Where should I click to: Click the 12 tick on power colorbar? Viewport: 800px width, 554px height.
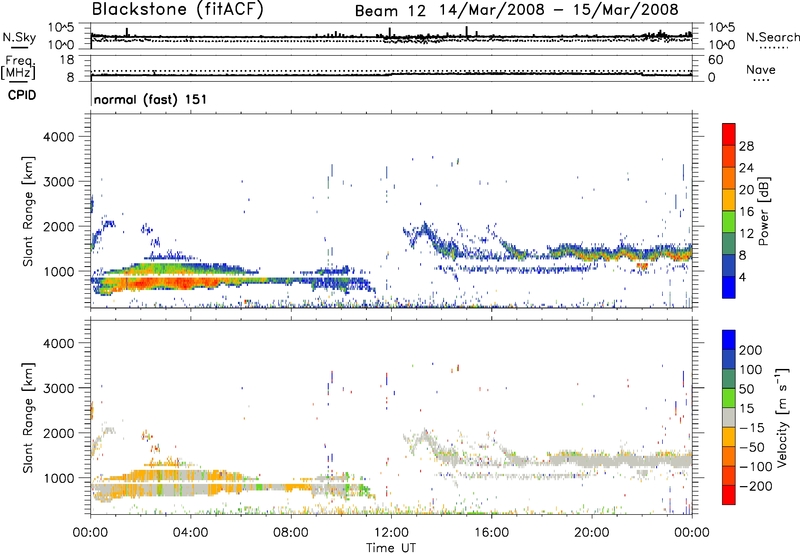(x=746, y=234)
